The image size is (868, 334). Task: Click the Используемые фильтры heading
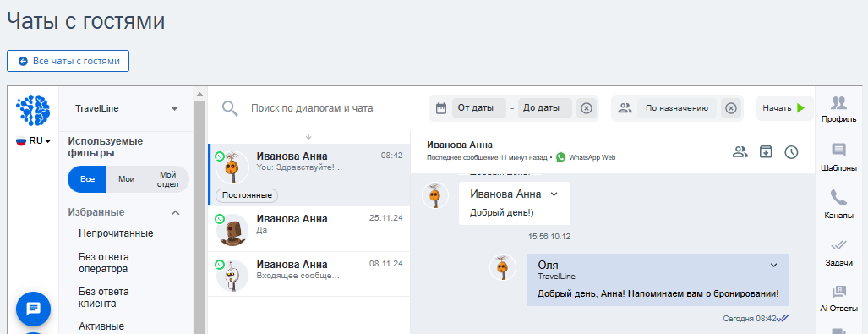pos(105,147)
